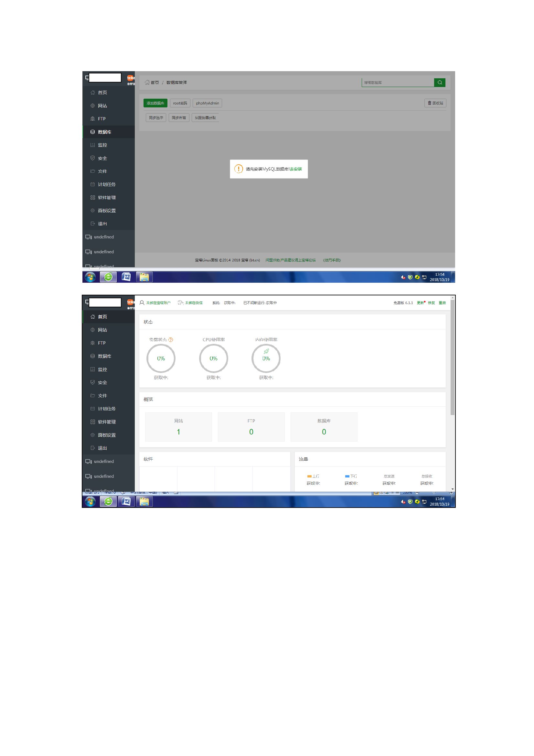This screenshot has width=534, height=756.
Task: Open 网站 in the database page sidebar
Action: [x=109, y=106]
